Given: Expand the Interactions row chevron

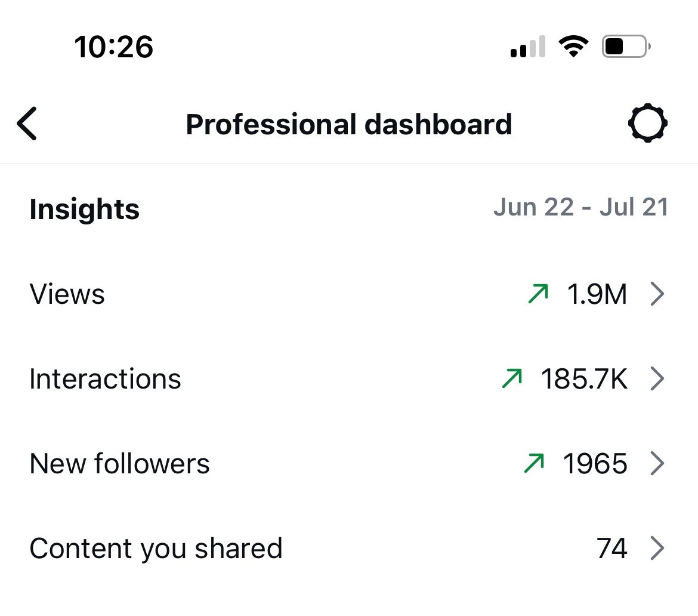Looking at the screenshot, I should [657, 379].
